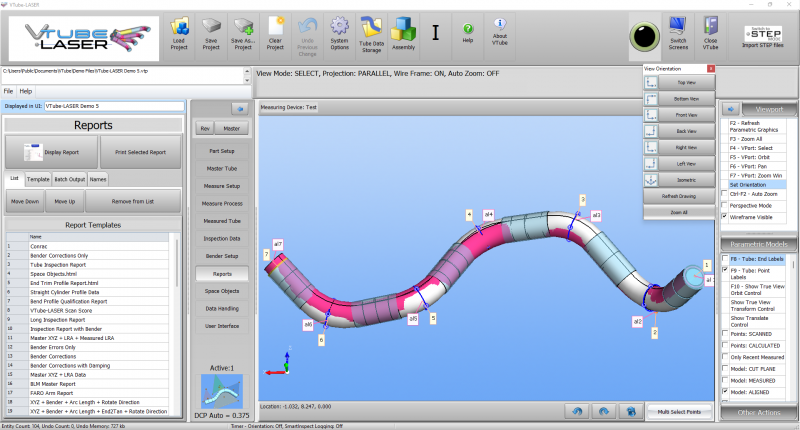The image size is (800, 430).
Task: Open the Assembly cubes icon
Action: tap(403, 30)
